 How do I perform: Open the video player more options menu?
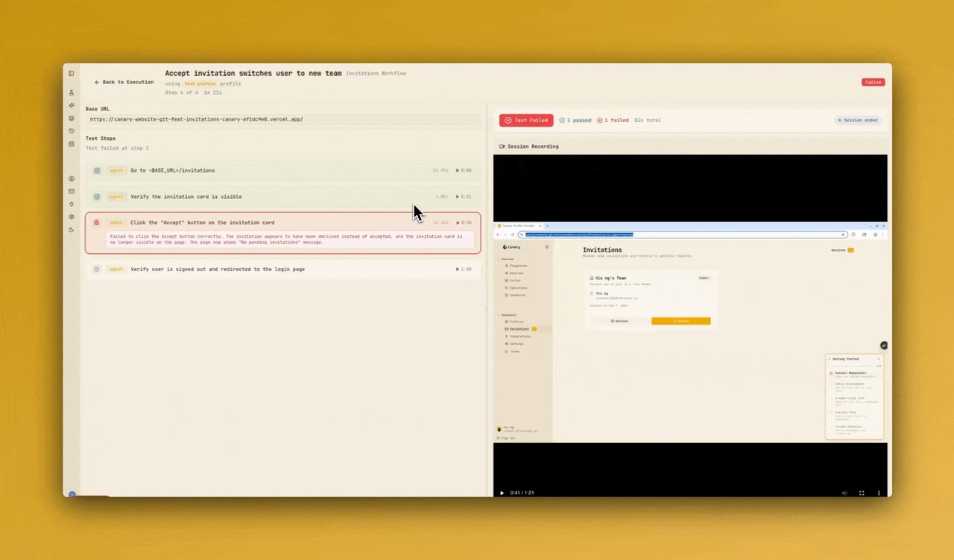point(879,492)
